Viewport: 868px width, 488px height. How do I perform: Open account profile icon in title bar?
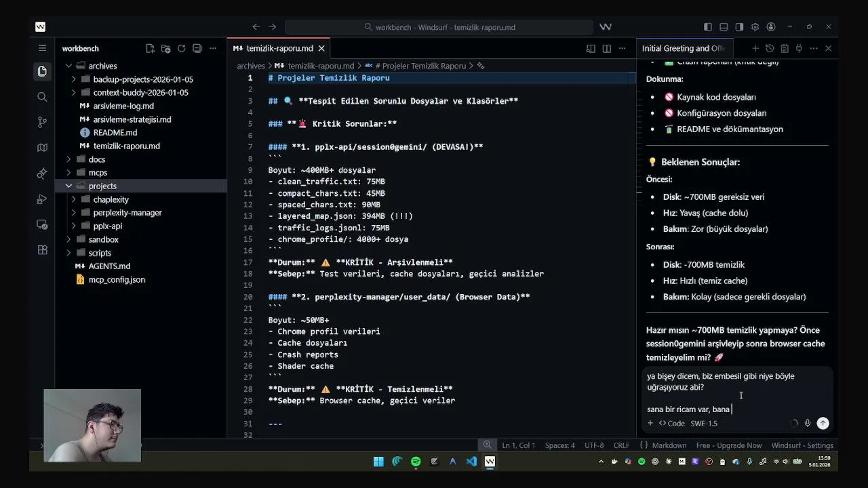point(770,27)
